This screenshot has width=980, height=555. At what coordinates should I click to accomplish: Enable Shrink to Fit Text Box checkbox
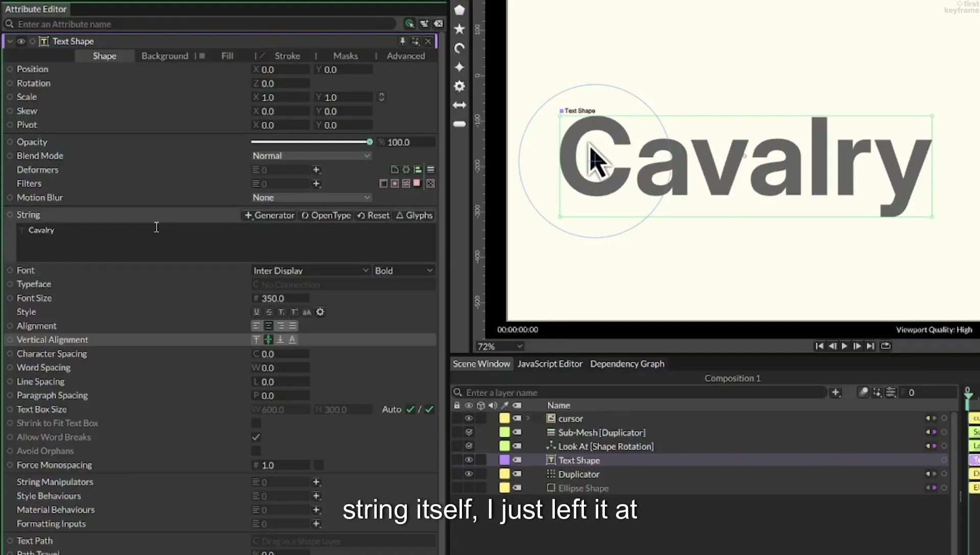point(256,423)
